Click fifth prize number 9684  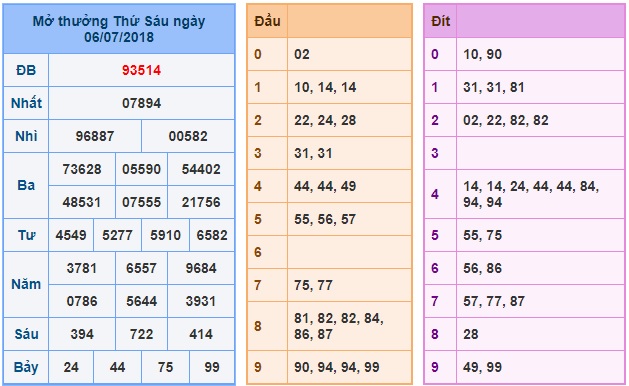(201, 268)
